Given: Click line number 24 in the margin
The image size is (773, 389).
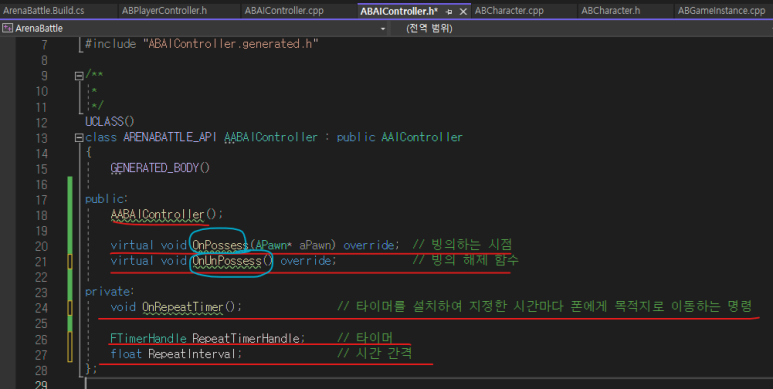Looking at the screenshot, I should pyautogui.click(x=41, y=308).
